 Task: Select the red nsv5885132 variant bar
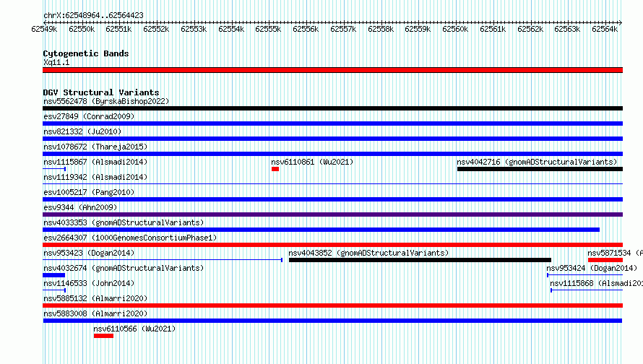pyautogui.click(x=332, y=305)
